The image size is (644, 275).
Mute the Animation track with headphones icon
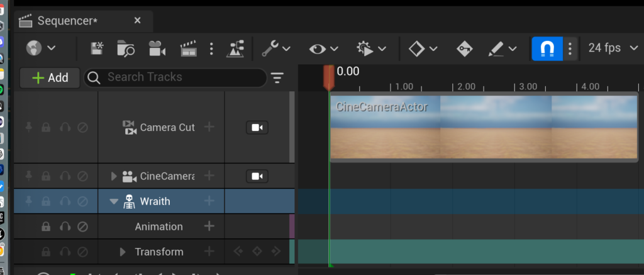pos(65,227)
